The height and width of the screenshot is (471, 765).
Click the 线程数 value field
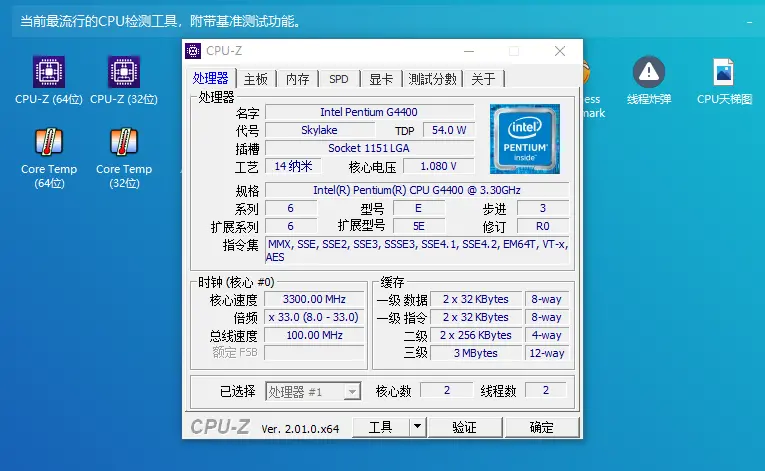pyautogui.click(x=546, y=390)
